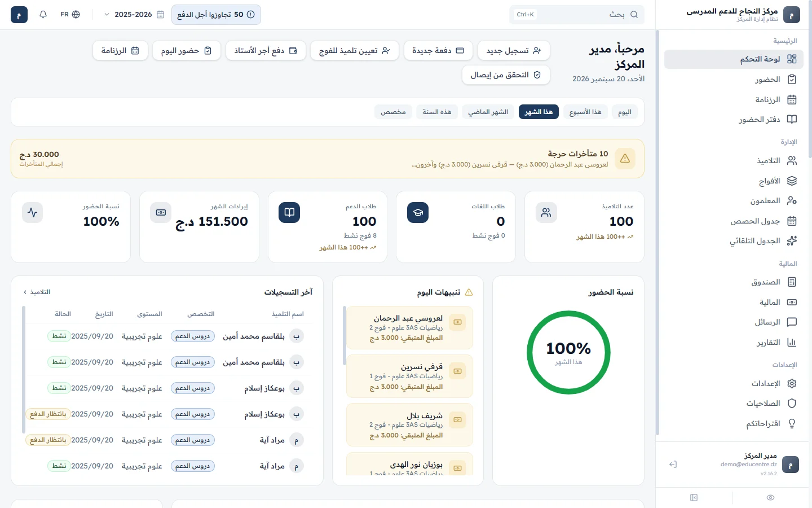Open دفتر الحضور in the sidebar
This screenshot has height=508, width=812.
(x=734, y=120)
